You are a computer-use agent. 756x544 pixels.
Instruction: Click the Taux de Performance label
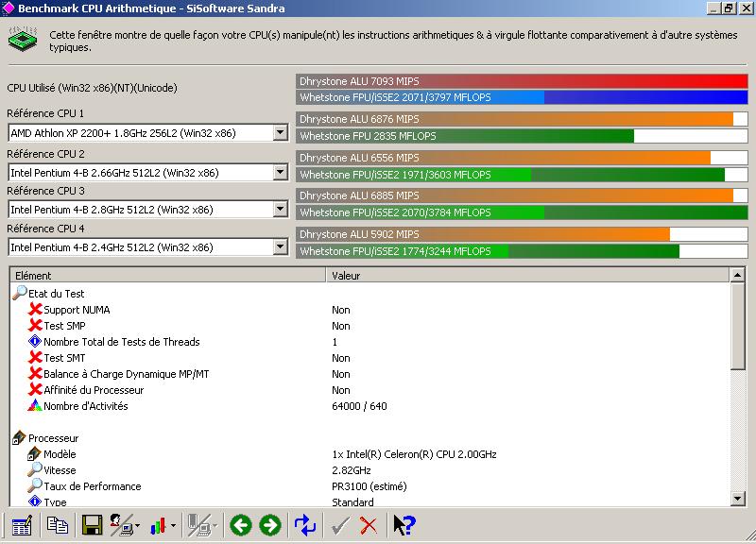point(92,486)
